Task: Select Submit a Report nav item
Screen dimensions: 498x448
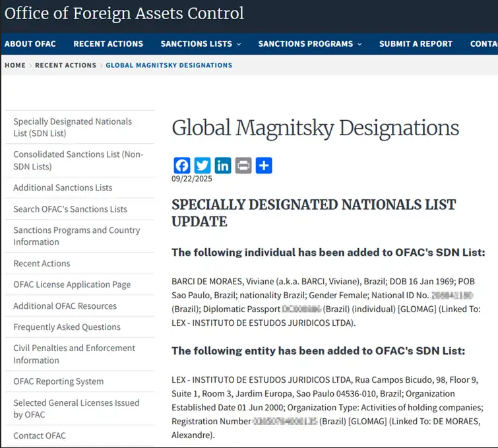Action: (x=416, y=44)
